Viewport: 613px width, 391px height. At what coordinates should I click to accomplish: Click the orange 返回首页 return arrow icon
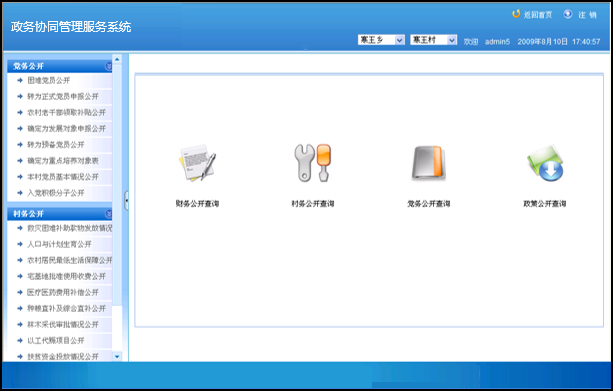click(516, 14)
